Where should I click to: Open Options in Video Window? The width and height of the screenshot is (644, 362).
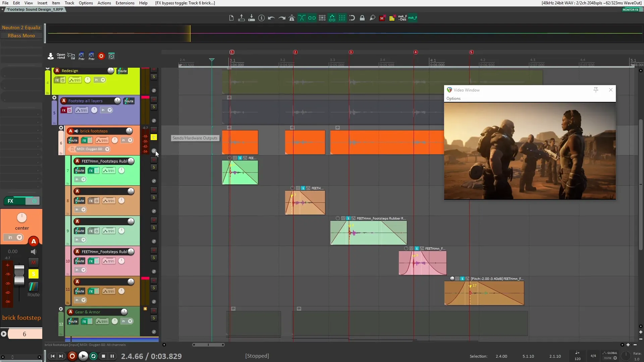click(453, 99)
